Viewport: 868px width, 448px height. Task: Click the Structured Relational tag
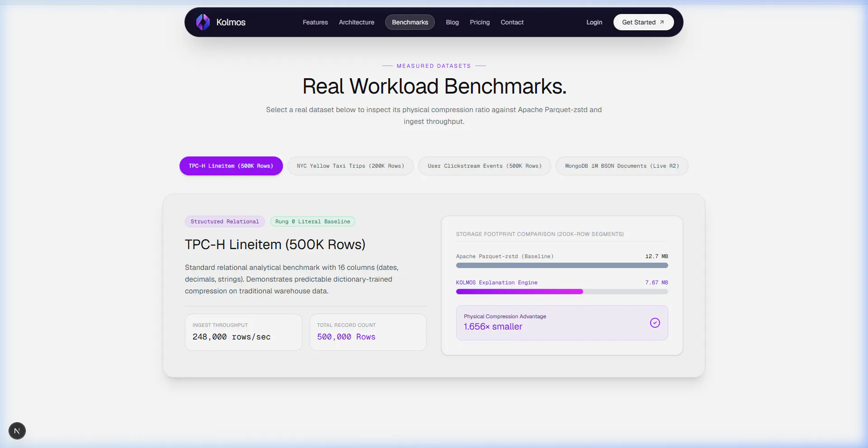225,222
